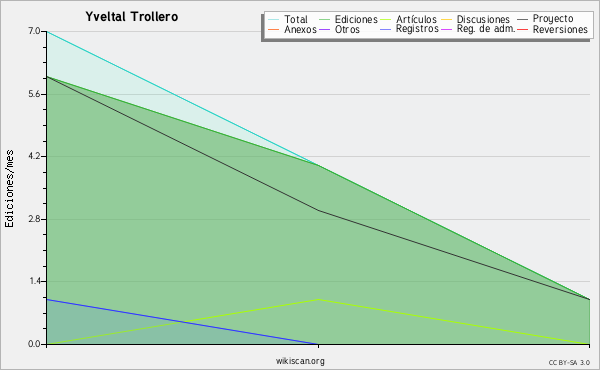This screenshot has width=600, height=370.
Task: Click the chart title Yveltal Trollero
Action: click(132, 17)
